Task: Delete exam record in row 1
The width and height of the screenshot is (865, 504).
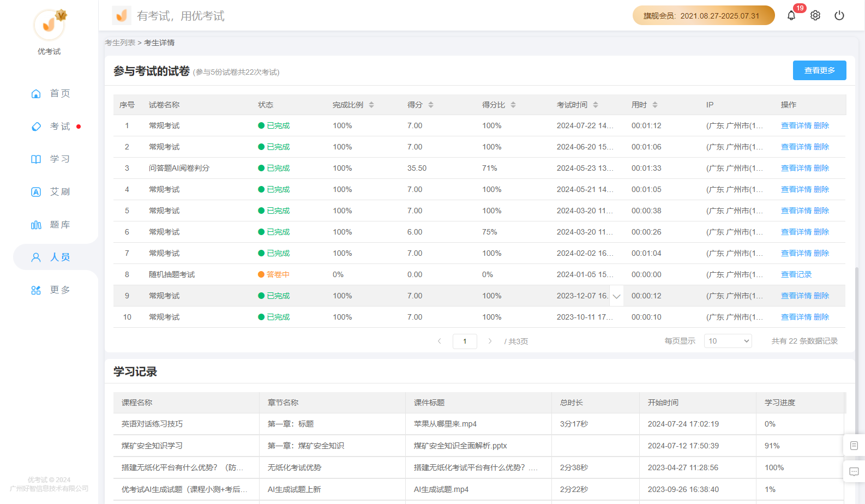Action: point(821,125)
